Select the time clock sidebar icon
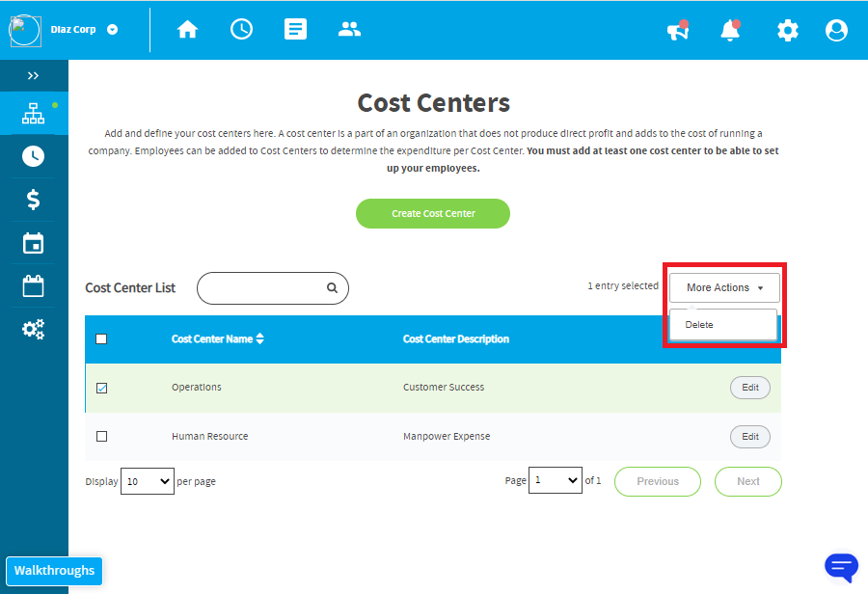Viewport: 868px width, 594px height. click(33, 156)
